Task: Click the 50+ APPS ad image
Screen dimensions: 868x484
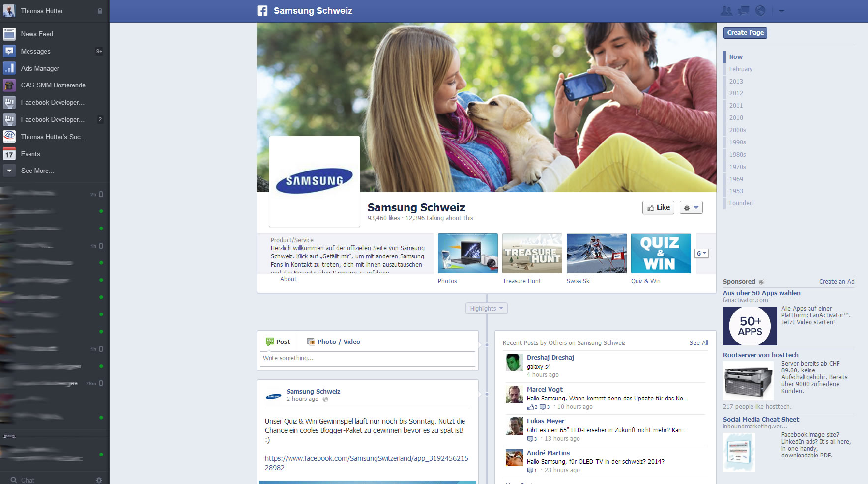Action: [750, 326]
